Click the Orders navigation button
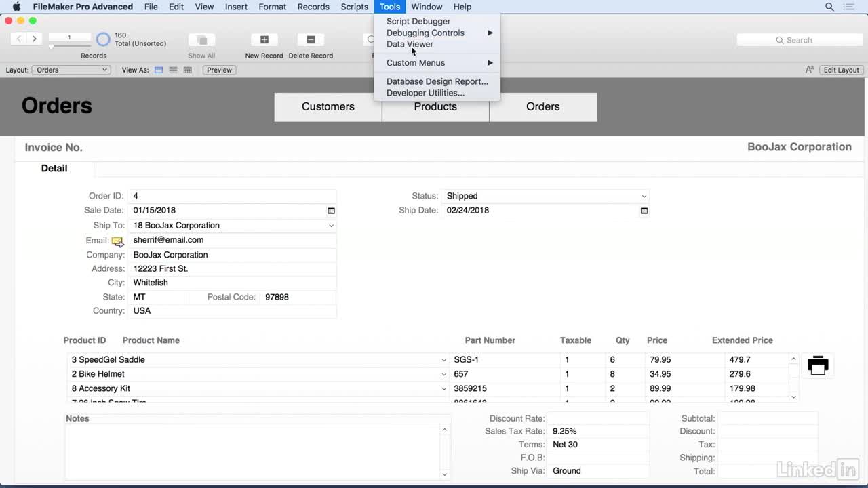The image size is (868, 488). (x=543, y=107)
